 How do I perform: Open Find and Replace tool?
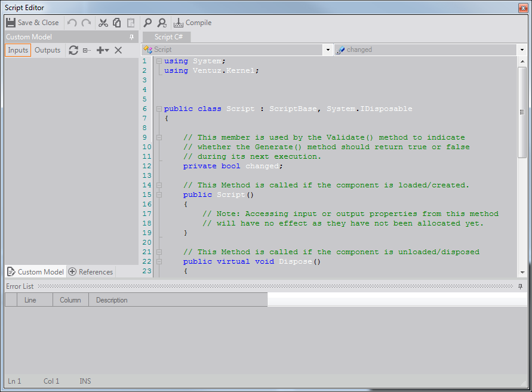pyautogui.click(x=162, y=23)
